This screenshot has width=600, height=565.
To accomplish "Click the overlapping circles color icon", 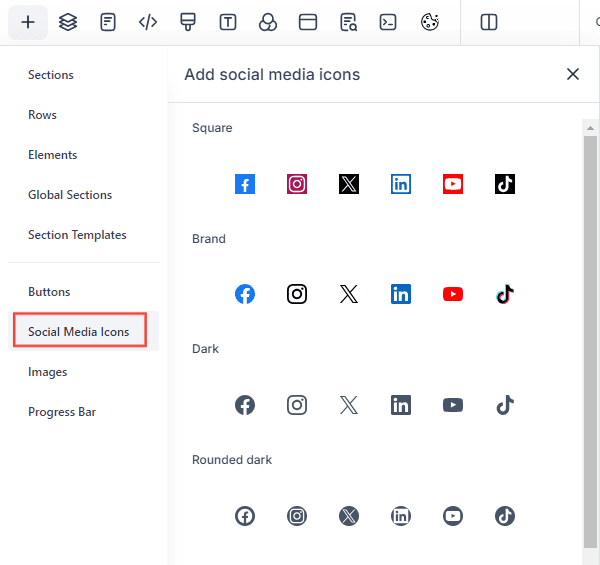I will point(268,22).
